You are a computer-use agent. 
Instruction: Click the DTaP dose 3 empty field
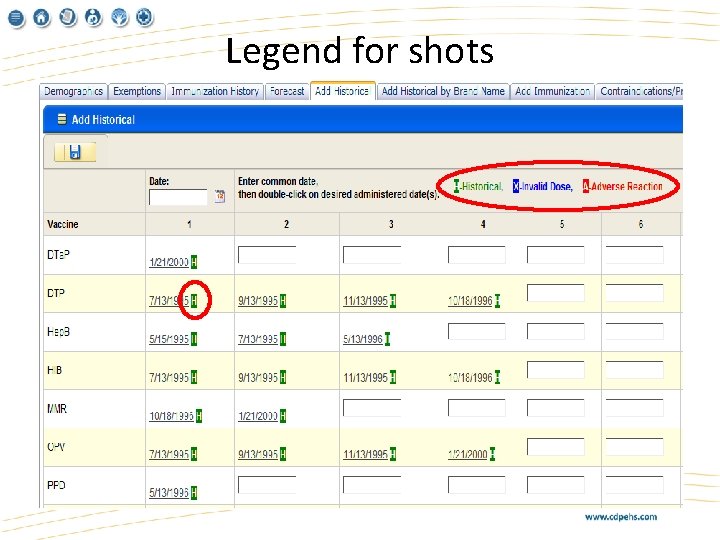pyautogui.click(x=372, y=254)
